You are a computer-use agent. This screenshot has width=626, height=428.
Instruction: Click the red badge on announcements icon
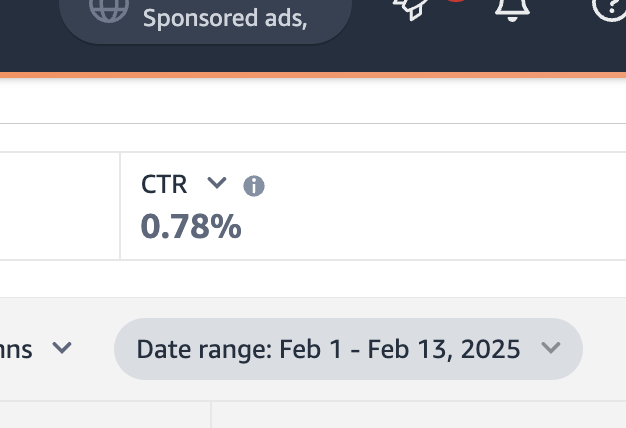[456, 1]
